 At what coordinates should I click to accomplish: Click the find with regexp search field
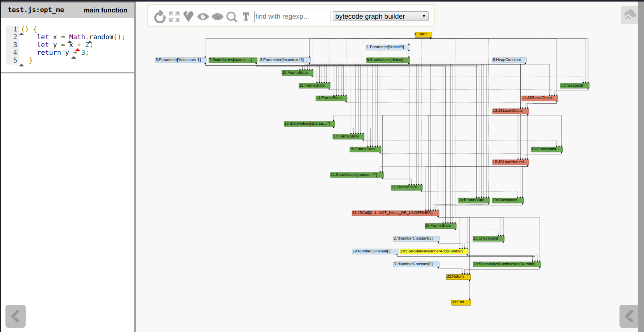coord(292,16)
